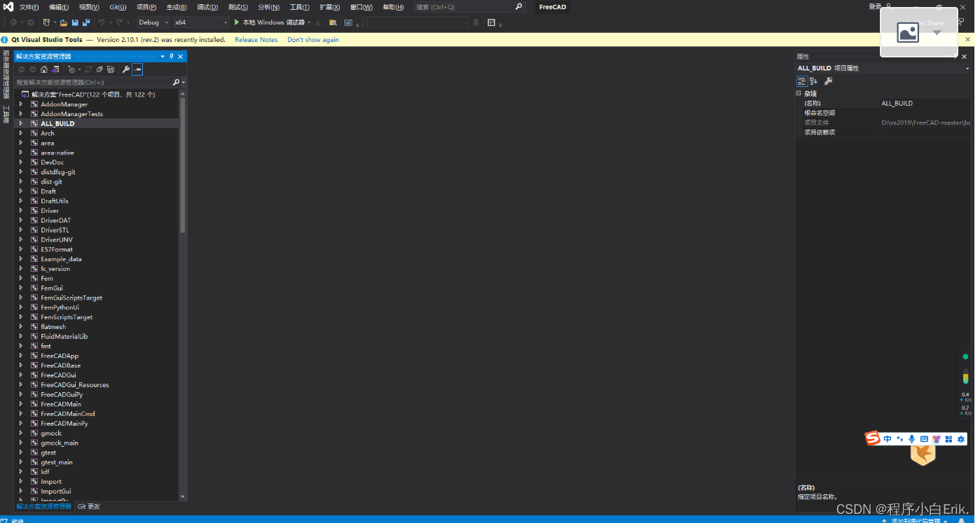Screen dimensions: 980x523
Task: Open the debugger target dropdown arrow
Action: coord(309,22)
